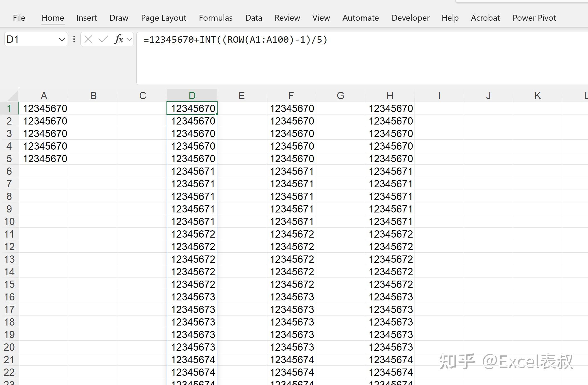Image resolution: width=588 pixels, height=385 pixels.
Task: Open the Power Pivot tab
Action: pyautogui.click(x=534, y=18)
